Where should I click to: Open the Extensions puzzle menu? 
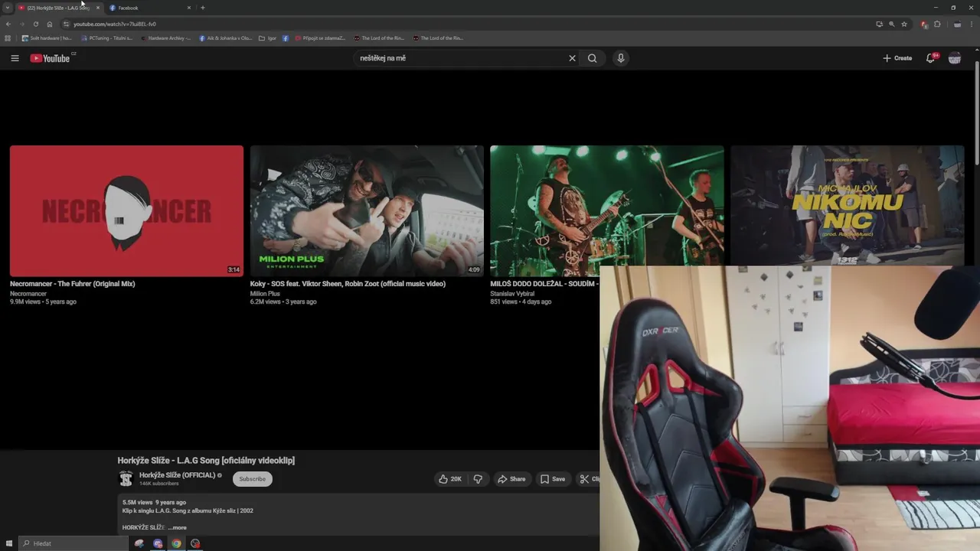click(937, 24)
